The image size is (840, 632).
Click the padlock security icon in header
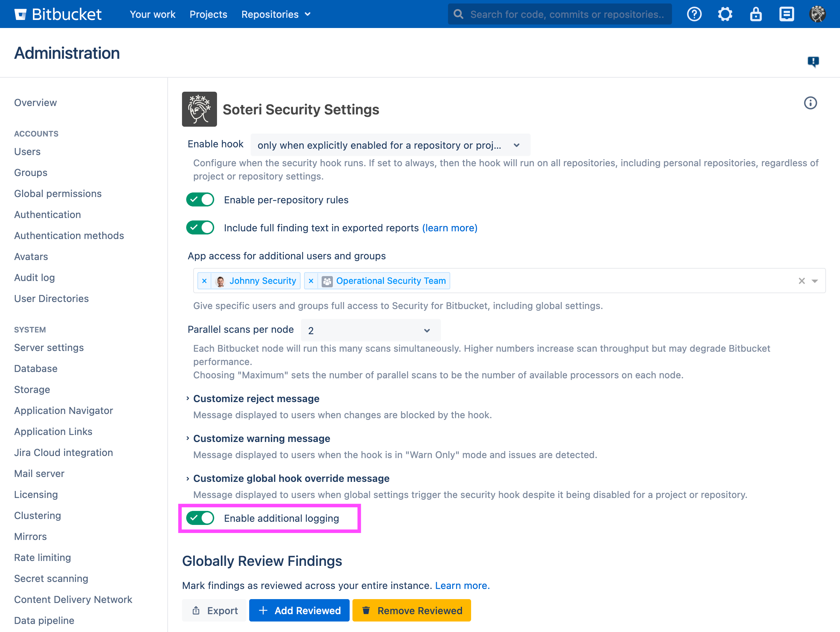755,14
